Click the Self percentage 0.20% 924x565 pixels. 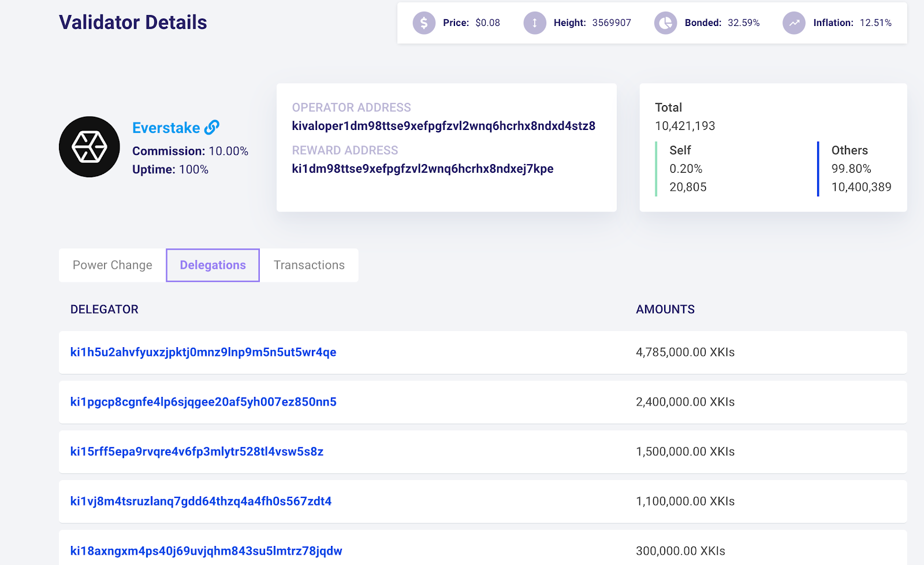click(686, 169)
